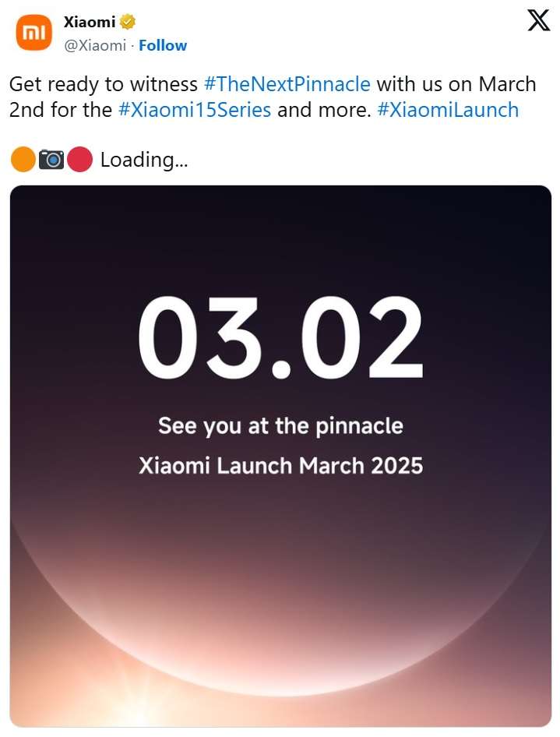Viewport: 560px width, 737px height.
Task: Open the #TheNextPinnacle hashtag
Action: coord(287,84)
